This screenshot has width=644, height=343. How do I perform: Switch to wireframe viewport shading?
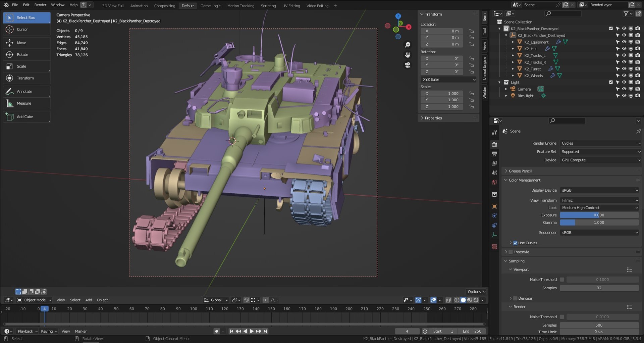pos(457,300)
